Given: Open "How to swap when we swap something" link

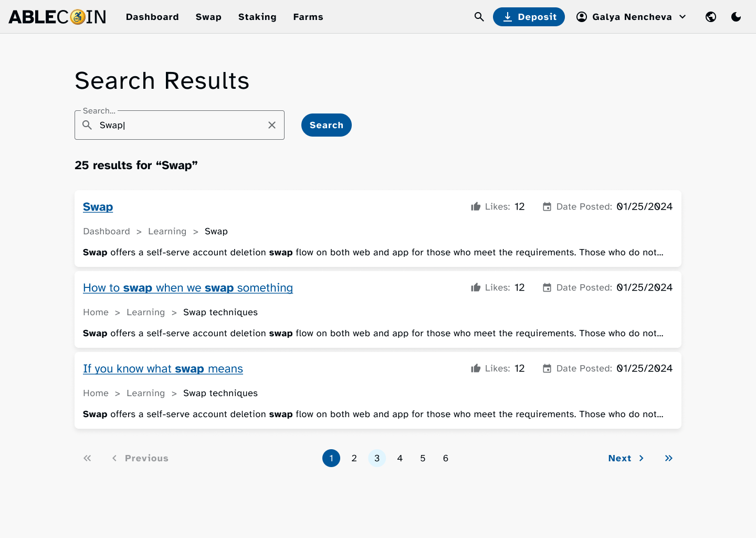Looking at the screenshot, I should click(188, 288).
